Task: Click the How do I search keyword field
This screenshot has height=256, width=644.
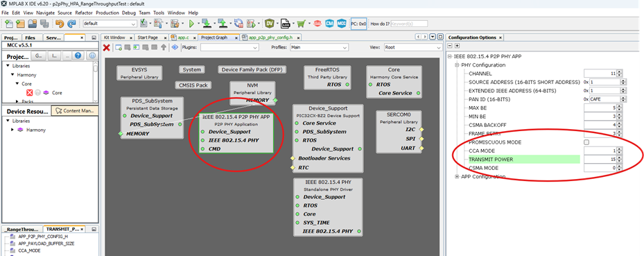Action: (x=409, y=24)
